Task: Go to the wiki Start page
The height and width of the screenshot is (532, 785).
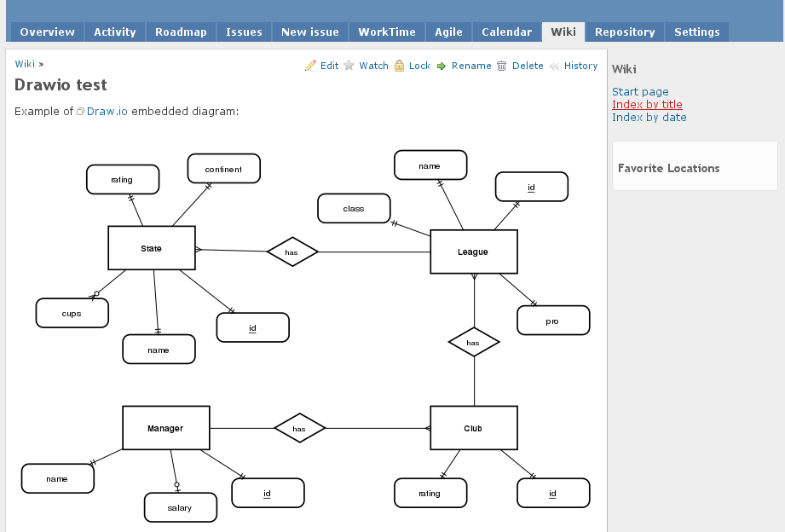Action: point(640,92)
